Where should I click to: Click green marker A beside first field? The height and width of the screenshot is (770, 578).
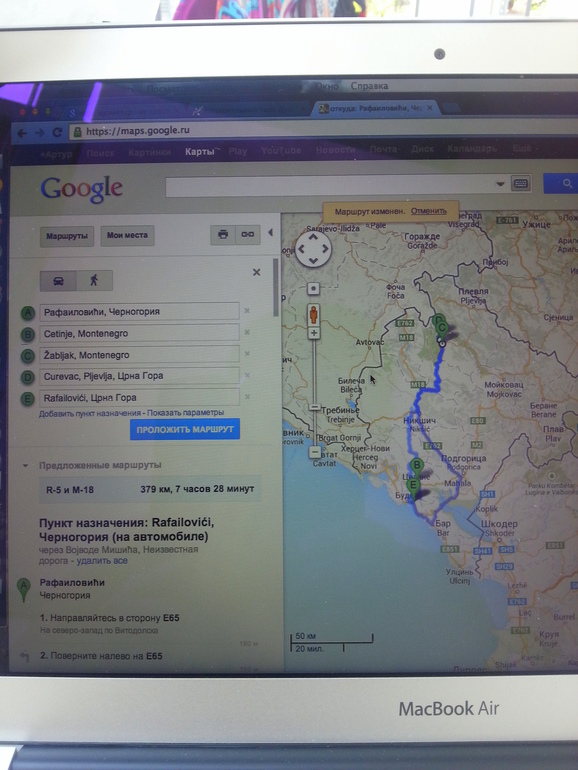[x=28, y=313]
